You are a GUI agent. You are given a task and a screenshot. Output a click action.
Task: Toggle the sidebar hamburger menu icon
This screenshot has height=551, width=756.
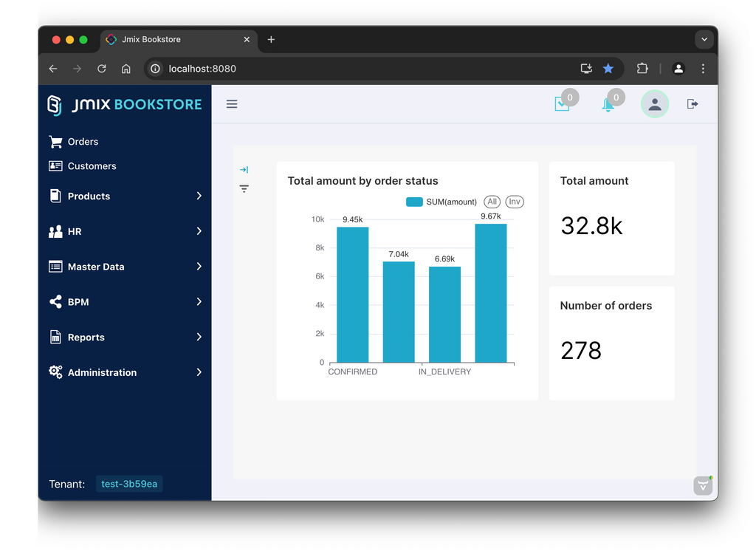point(232,103)
